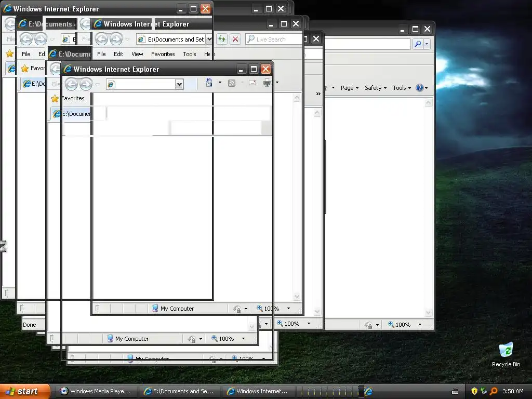532x399 pixels.
Task: Open the File menu in the Live Search window
Action: (101, 54)
